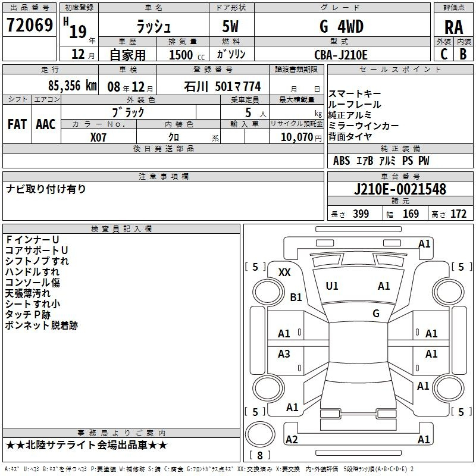Image resolution: width=476 pixels, height=476 pixels.
Task: Click the ナビ取り付け有り caution note
Action: point(46,189)
